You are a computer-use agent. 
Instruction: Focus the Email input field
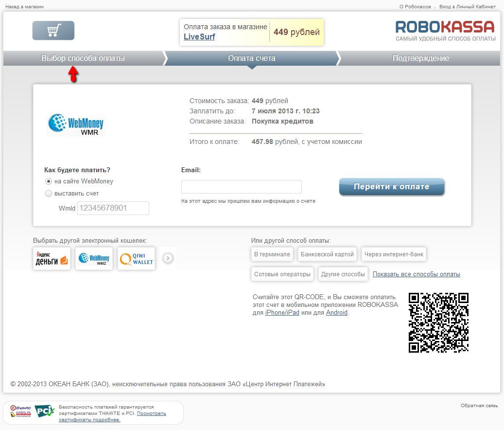tap(242, 187)
